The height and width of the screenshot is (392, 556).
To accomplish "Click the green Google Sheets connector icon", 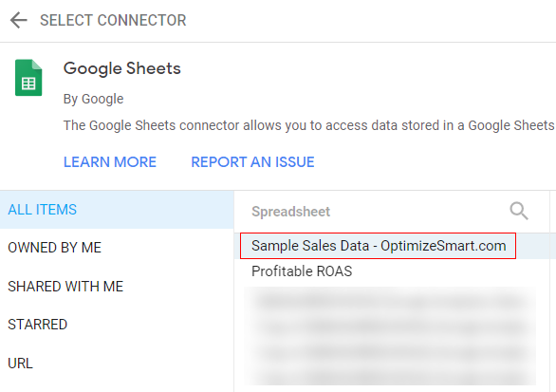I will 28,78.
